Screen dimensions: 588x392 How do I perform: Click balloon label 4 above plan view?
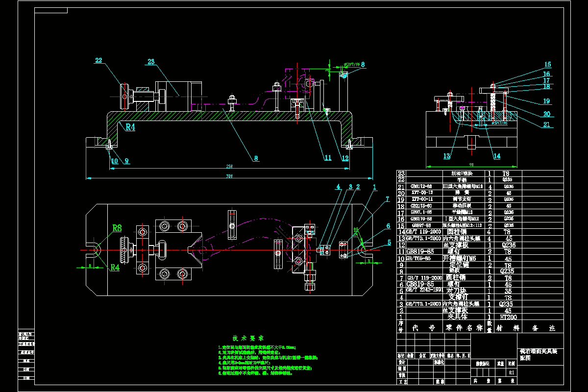[x=338, y=187]
